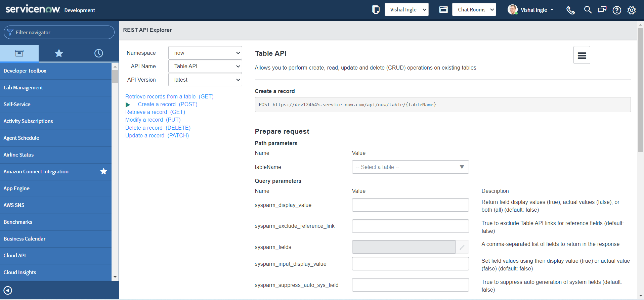This screenshot has width=644, height=300.
Task: Click the main page vertical scrollbar thumb
Action: [x=641, y=90]
